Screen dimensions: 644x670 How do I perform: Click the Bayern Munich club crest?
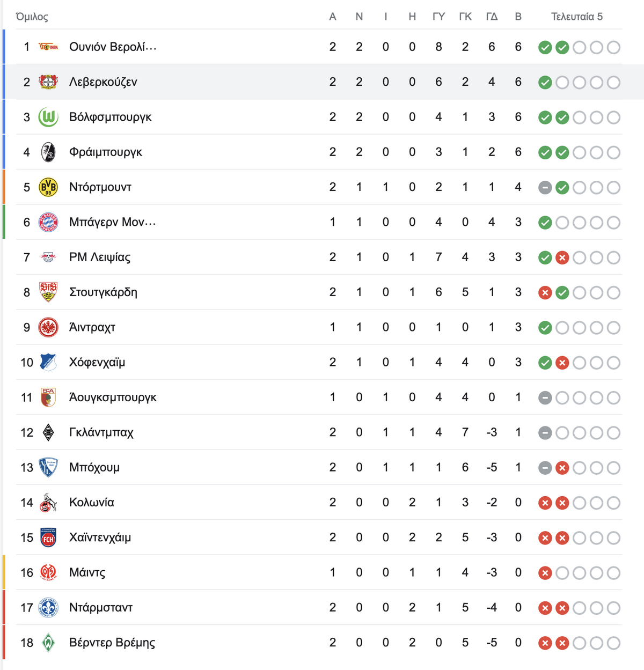[48, 222]
